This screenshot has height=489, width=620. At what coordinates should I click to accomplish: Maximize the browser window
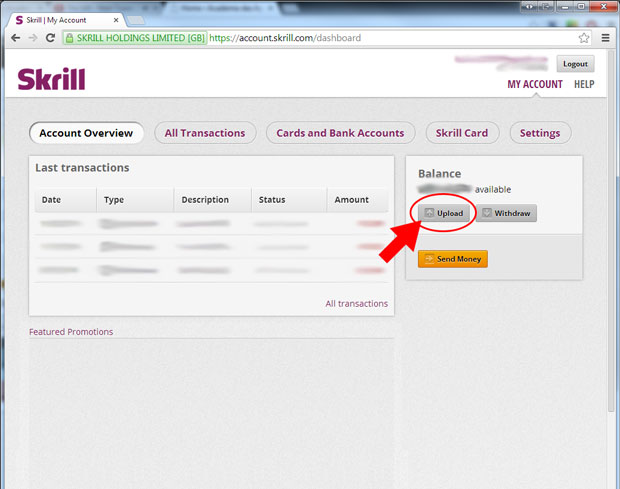coord(581,6)
